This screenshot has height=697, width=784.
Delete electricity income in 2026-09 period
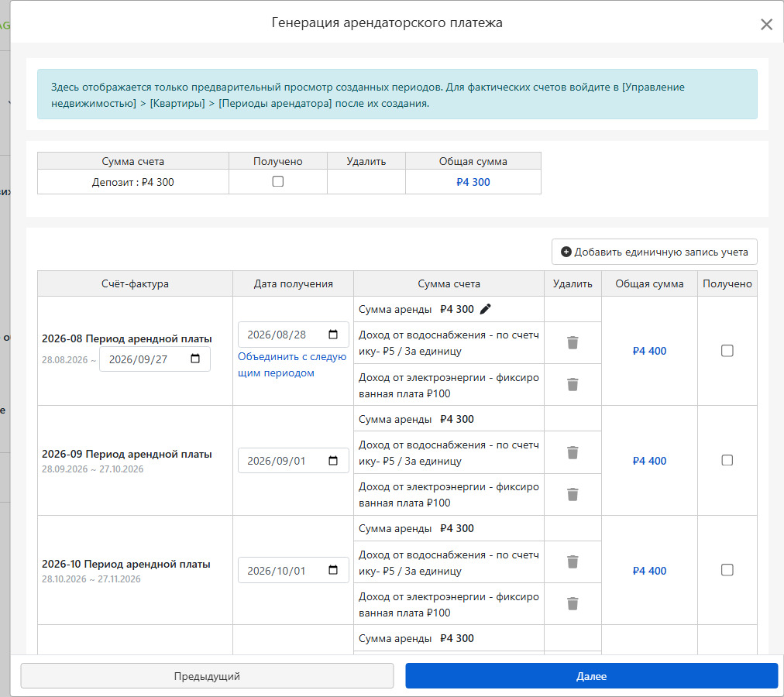pyautogui.click(x=573, y=495)
